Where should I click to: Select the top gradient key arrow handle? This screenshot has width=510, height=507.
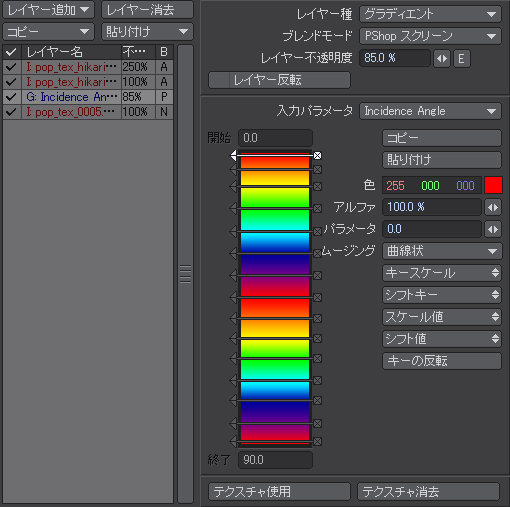233,155
